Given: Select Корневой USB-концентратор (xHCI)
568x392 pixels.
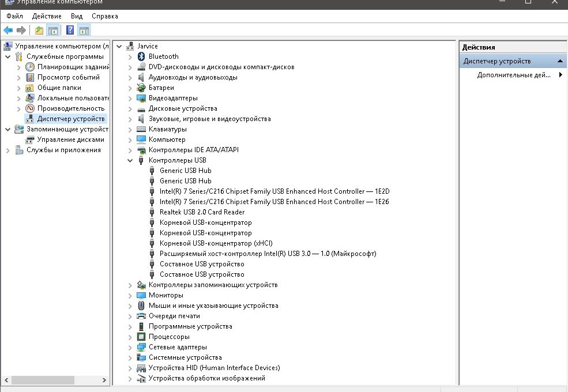Looking at the screenshot, I should pos(216,243).
